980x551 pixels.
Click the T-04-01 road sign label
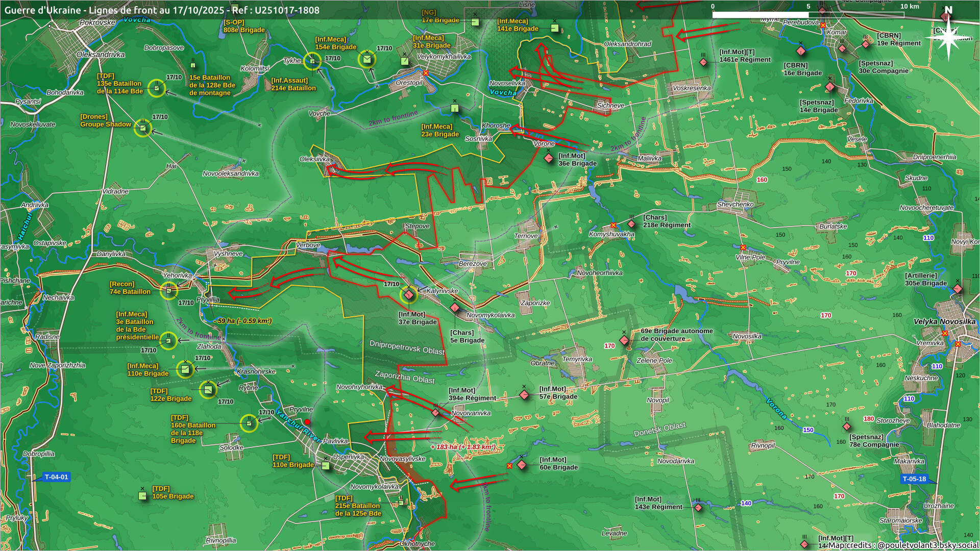(x=56, y=477)
